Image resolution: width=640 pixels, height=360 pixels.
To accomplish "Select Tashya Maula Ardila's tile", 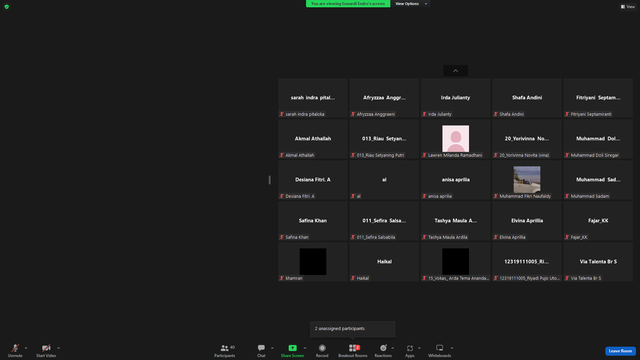I will pyautogui.click(x=456, y=221).
